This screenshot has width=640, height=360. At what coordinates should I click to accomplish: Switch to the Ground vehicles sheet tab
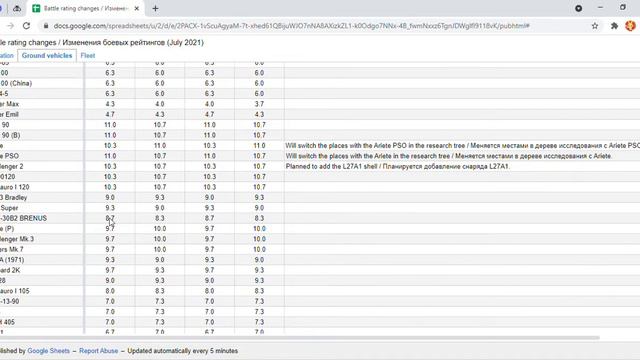coord(47,56)
